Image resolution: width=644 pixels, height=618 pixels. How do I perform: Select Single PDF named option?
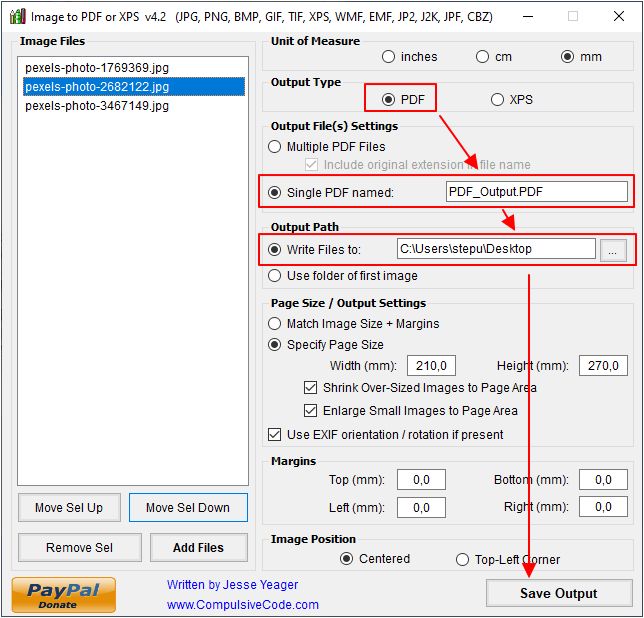click(x=274, y=192)
